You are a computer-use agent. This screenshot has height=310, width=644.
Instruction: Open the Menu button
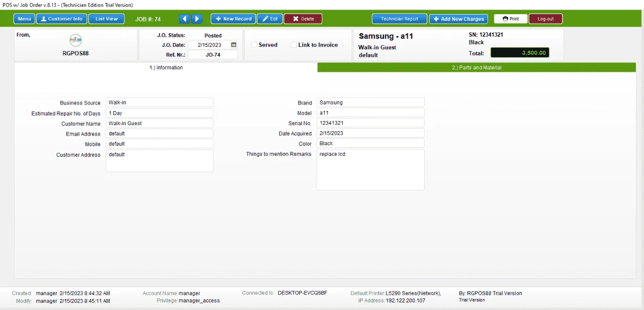(x=24, y=19)
